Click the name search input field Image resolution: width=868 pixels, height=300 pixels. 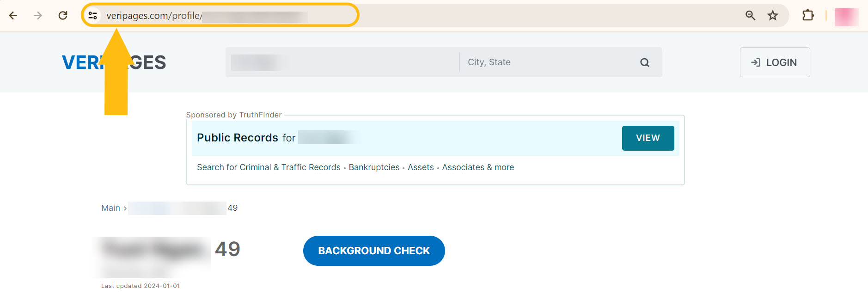pyautogui.click(x=342, y=62)
